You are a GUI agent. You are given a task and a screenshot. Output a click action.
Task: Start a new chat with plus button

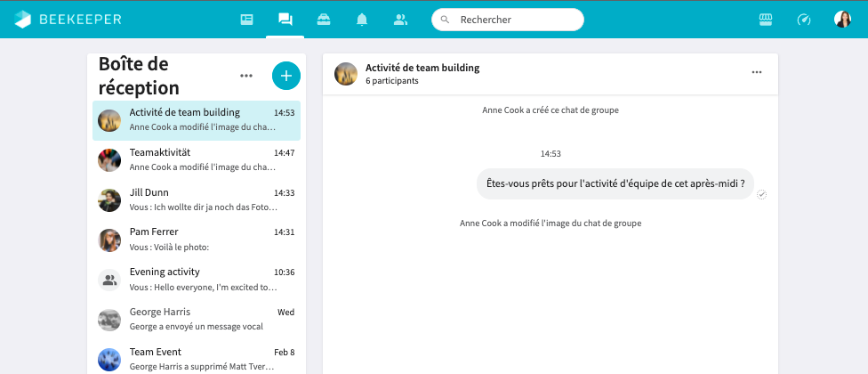point(285,76)
